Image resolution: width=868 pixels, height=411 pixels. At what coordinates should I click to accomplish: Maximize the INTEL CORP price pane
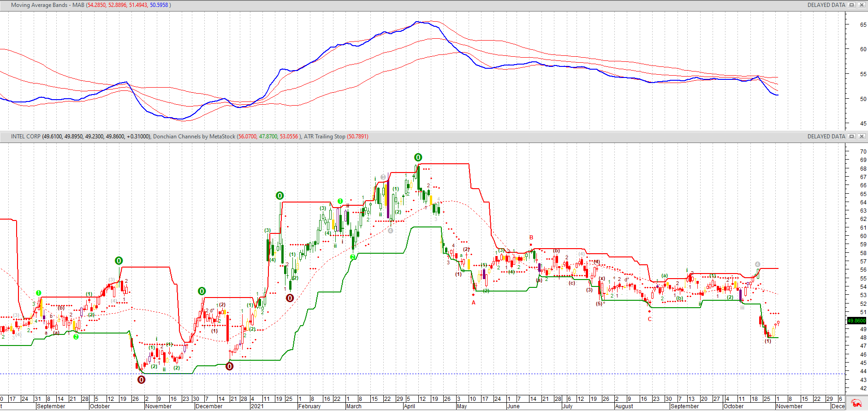[x=852, y=137]
